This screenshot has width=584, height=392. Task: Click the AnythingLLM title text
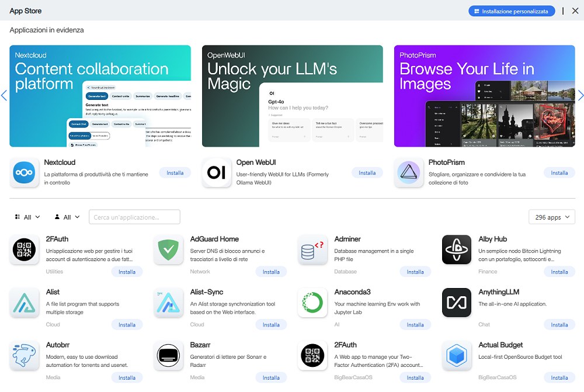[x=499, y=292]
